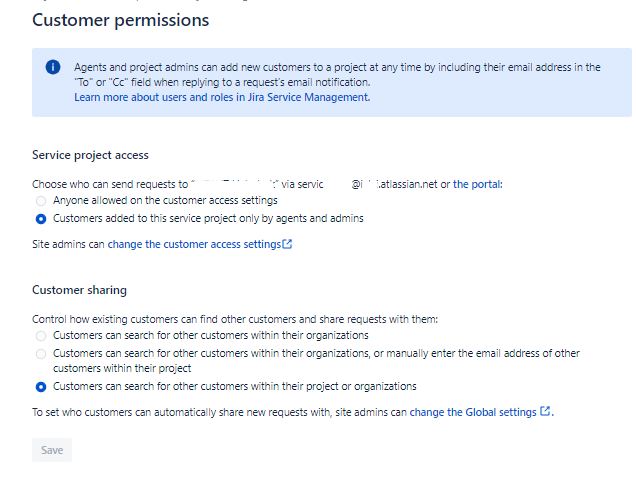This screenshot has height=478, width=636.
Task: Click the blue info icon in banner
Action: point(53,67)
